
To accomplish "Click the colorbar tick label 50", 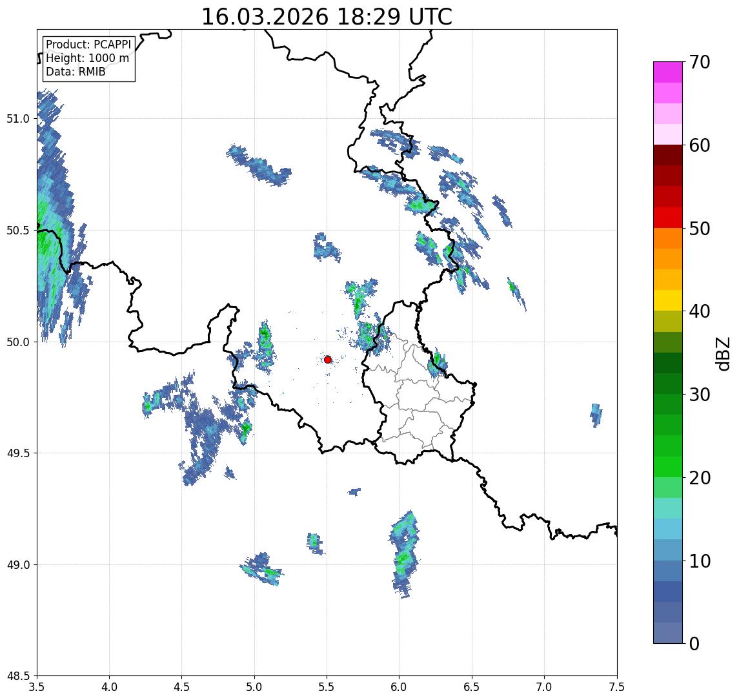I will click(700, 229).
